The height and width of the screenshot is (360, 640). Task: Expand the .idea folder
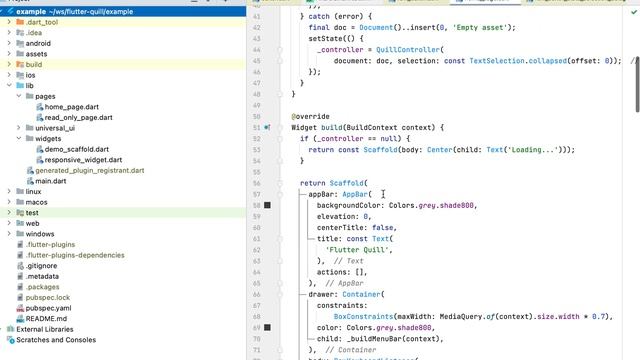9,33
